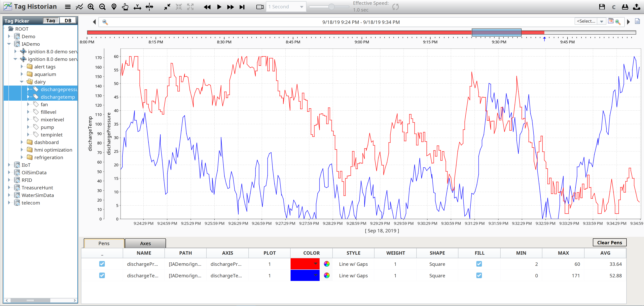Select the mixerlevel tag

(52, 120)
